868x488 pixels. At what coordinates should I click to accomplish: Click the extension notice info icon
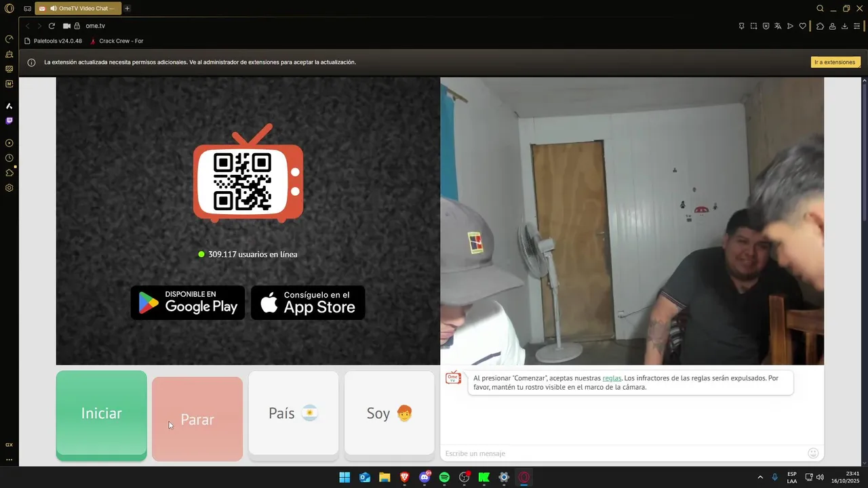[31, 62]
